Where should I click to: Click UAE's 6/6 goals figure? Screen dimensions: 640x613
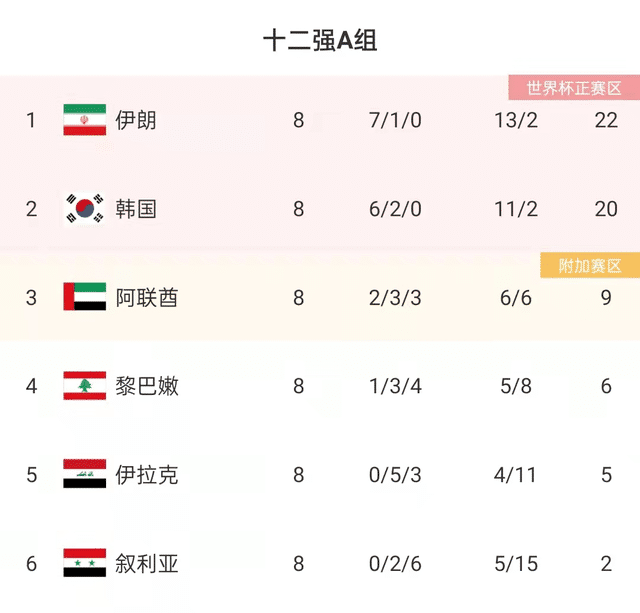pos(516,297)
